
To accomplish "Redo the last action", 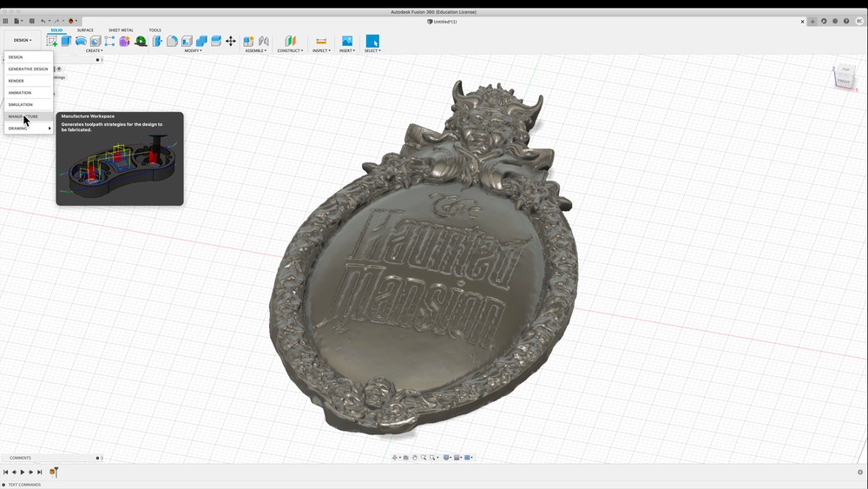I will point(56,21).
